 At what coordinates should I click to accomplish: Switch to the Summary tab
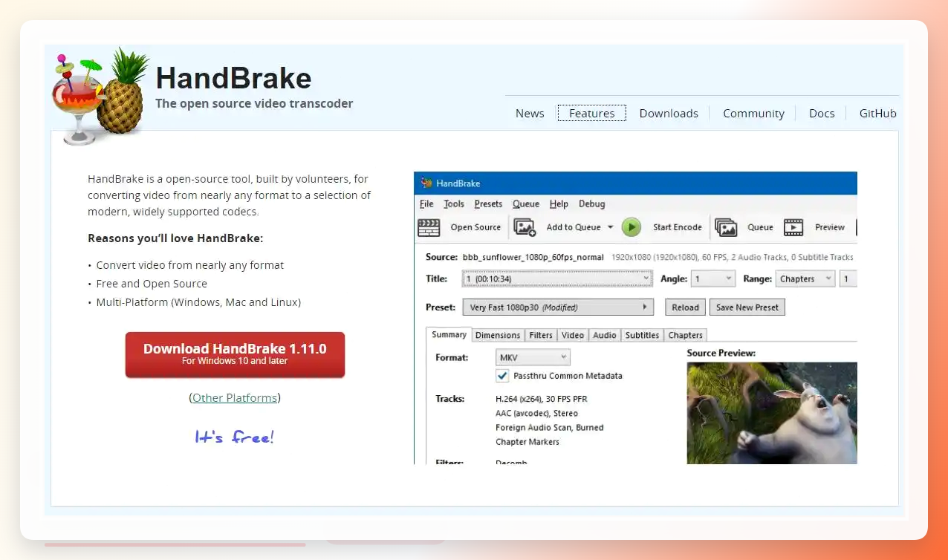coord(449,335)
